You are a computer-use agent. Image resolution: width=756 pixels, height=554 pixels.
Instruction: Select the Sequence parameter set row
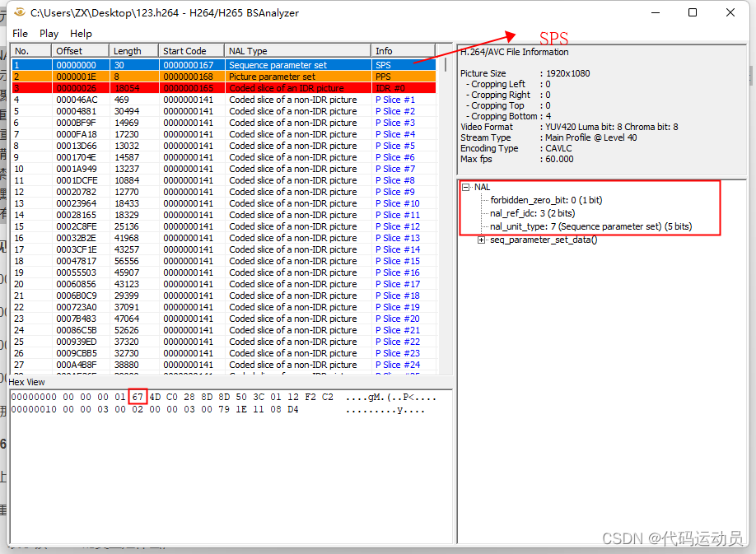[x=247, y=64]
